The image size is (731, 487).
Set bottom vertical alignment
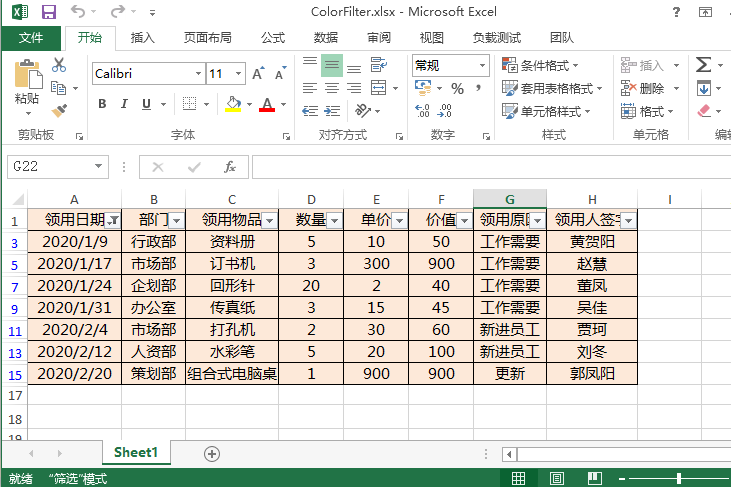354,68
